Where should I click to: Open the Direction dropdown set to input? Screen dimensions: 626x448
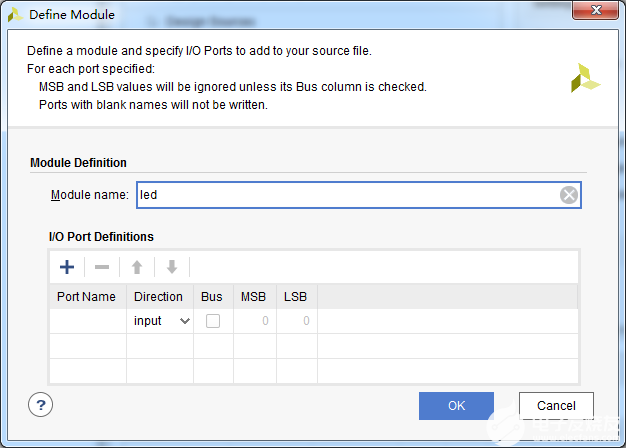[x=160, y=321]
